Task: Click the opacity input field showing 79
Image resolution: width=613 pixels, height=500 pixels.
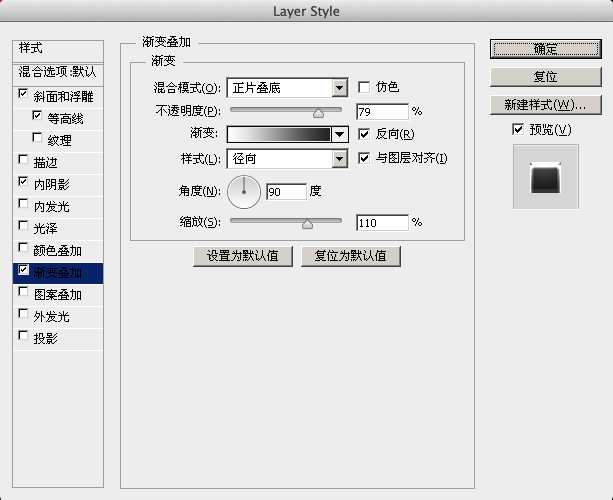Action: point(382,112)
